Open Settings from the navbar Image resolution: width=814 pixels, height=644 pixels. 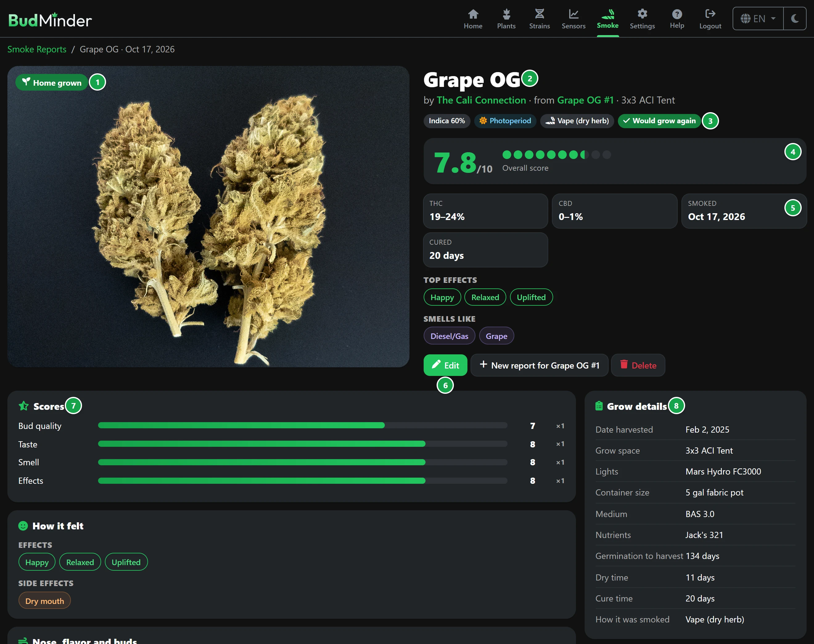click(x=642, y=19)
